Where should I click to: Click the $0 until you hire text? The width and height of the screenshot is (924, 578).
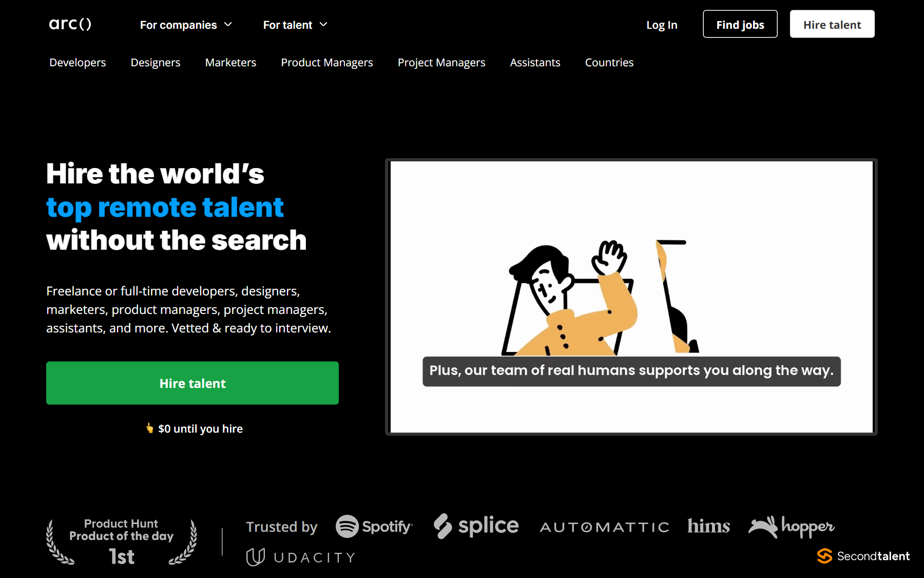tap(200, 428)
